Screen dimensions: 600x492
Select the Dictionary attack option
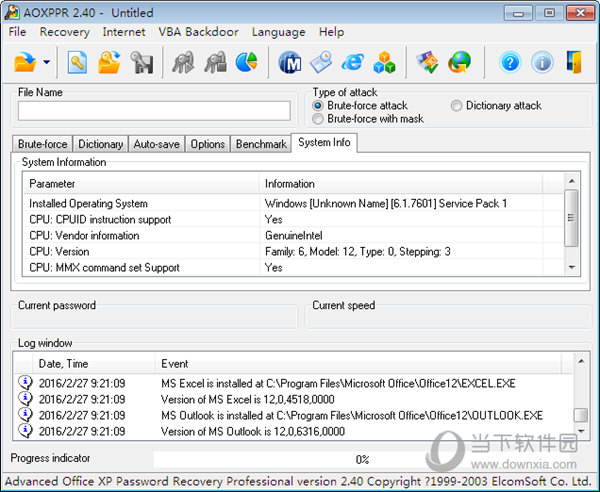(x=457, y=105)
